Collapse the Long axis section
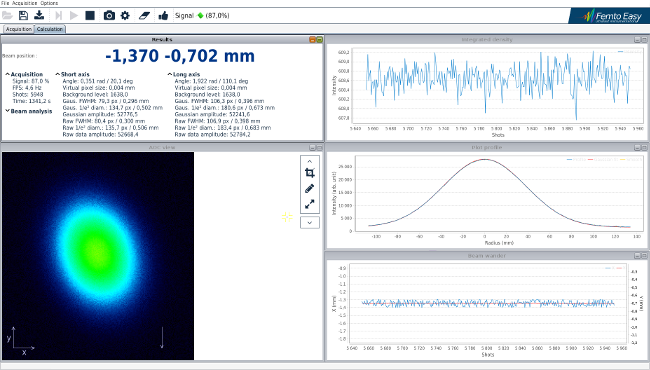Viewport: 650px width, 370px height. pos(170,74)
